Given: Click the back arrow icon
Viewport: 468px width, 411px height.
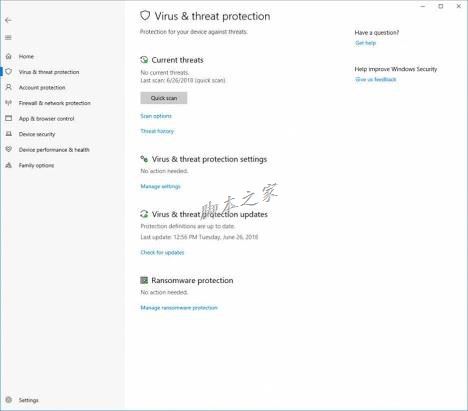Looking at the screenshot, I should tap(8, 20).
